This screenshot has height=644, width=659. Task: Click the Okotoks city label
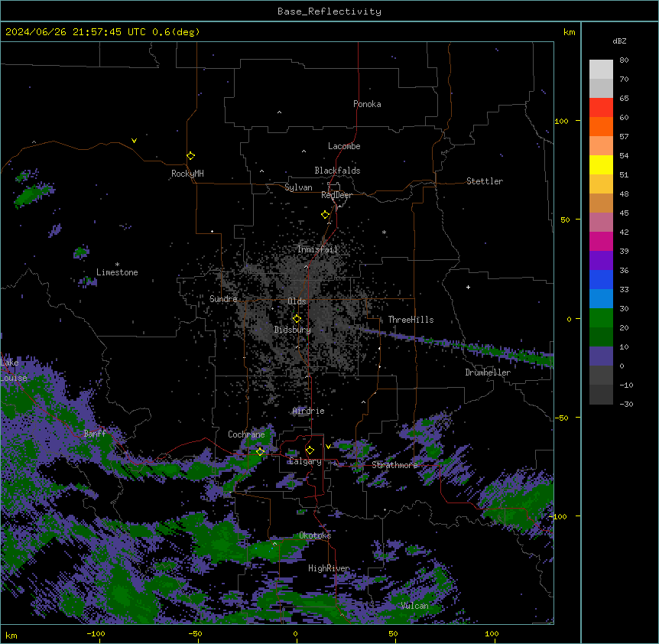coord(315,535)
